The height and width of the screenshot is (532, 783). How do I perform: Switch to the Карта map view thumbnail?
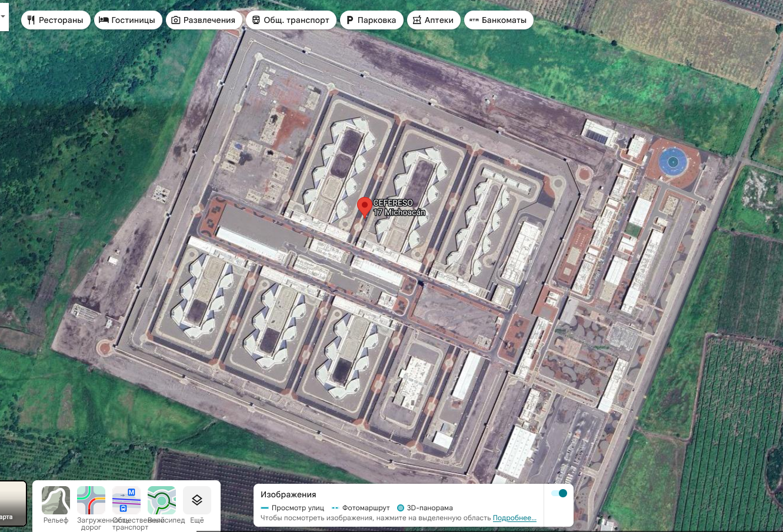click(x=13, y=503)
